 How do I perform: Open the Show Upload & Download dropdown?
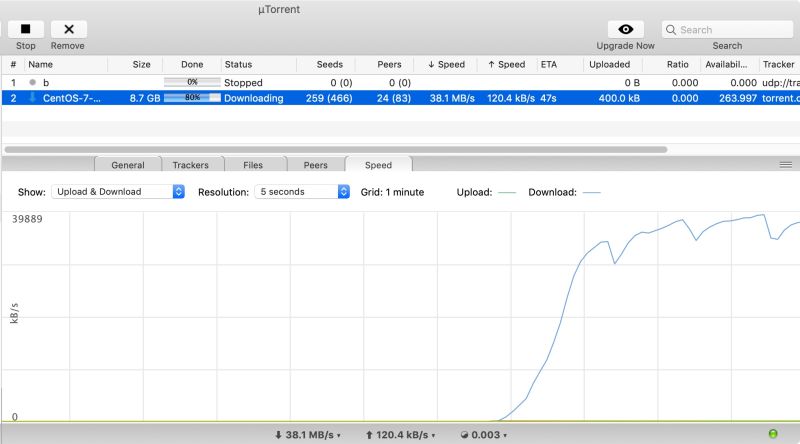coord(118,191)
